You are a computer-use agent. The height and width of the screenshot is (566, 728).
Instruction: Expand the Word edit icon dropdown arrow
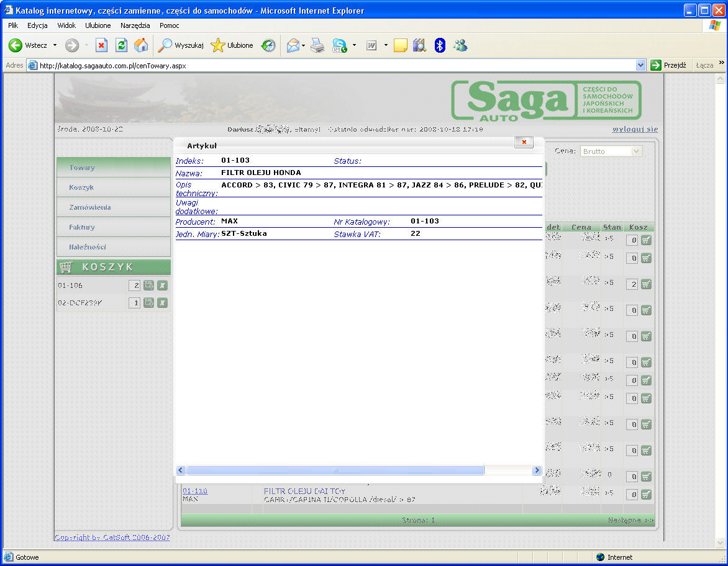[386, 45]
